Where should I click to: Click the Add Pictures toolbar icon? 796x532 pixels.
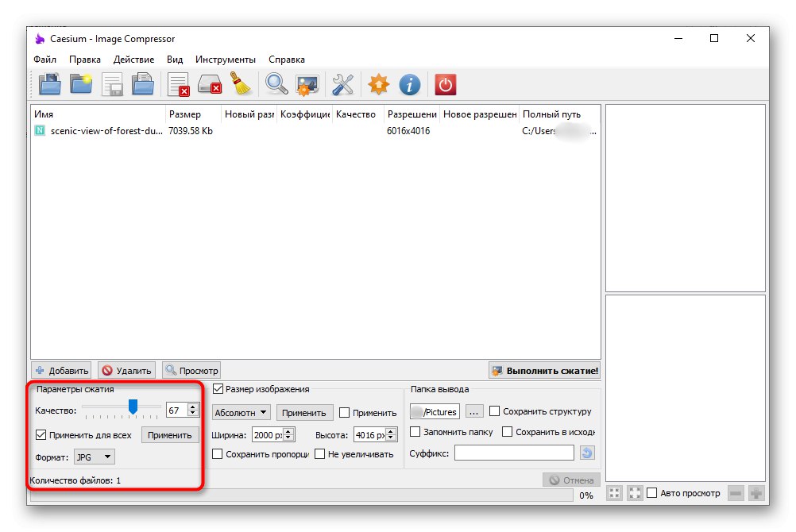[x=50, y=84]
